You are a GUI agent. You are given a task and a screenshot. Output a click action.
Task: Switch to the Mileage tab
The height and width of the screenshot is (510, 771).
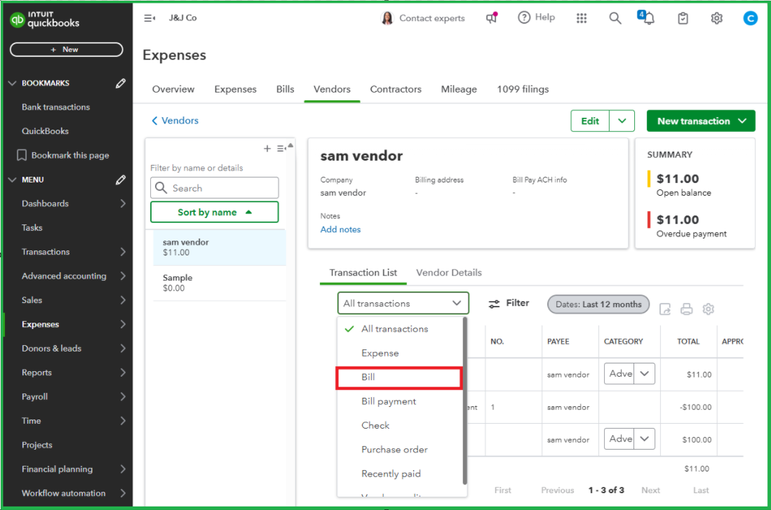459,89
